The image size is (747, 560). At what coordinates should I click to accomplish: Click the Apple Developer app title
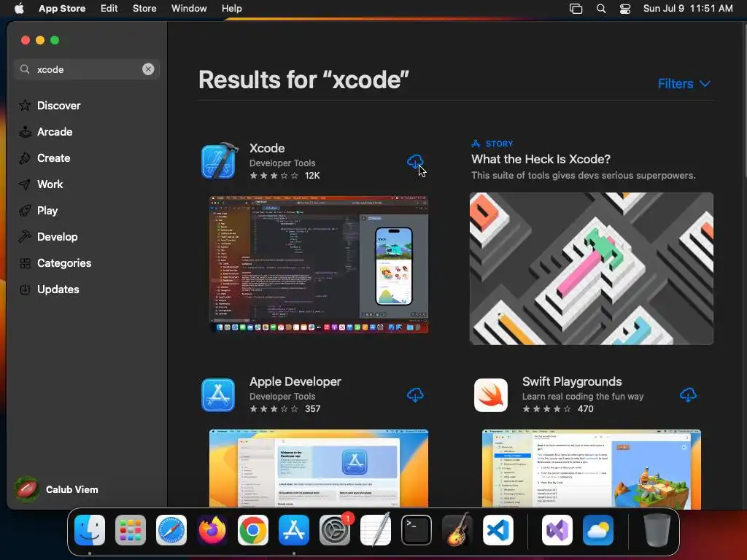tap(295, 381)
